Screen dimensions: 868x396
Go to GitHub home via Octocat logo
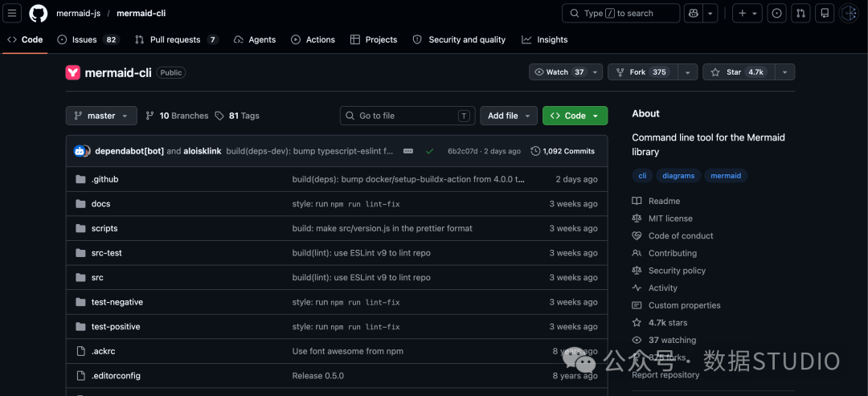point(39,14)
